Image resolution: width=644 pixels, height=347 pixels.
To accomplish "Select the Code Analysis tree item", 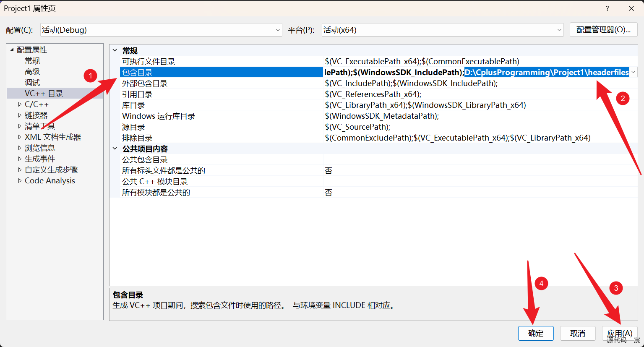I will [x=50, y=180].
